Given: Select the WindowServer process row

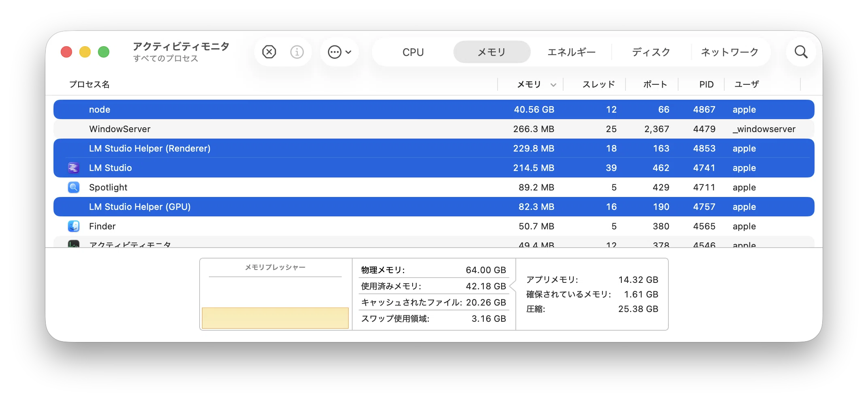Looking at the screenshot, I should pos(434,129).
